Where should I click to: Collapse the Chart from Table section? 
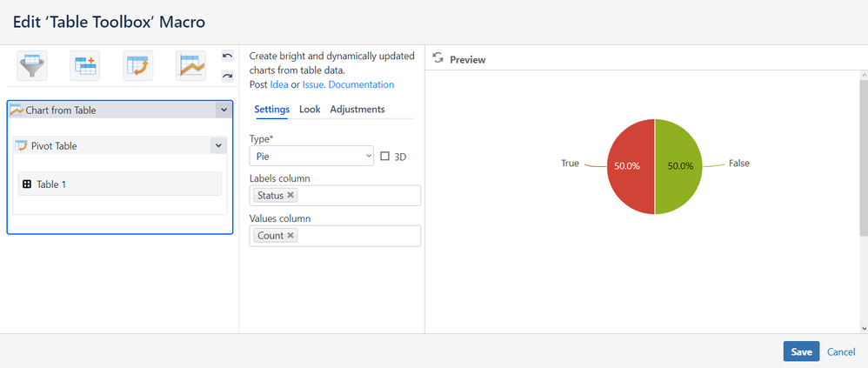coord(224,110)
